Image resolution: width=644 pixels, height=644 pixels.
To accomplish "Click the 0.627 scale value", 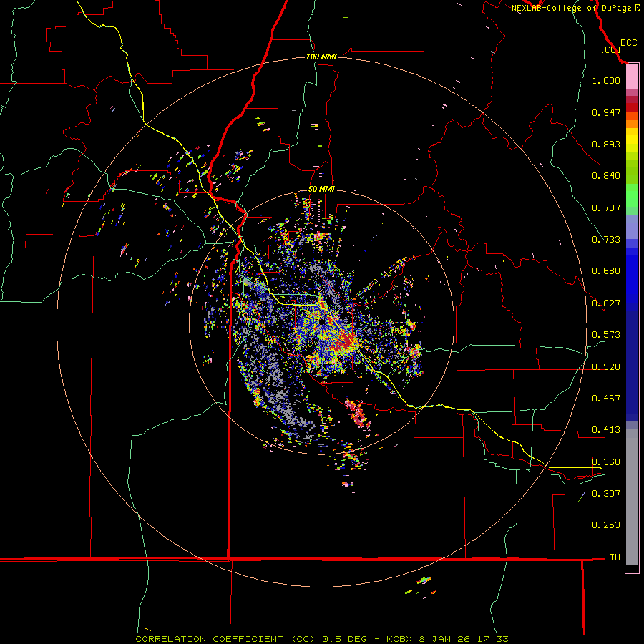I will (606, 303).
